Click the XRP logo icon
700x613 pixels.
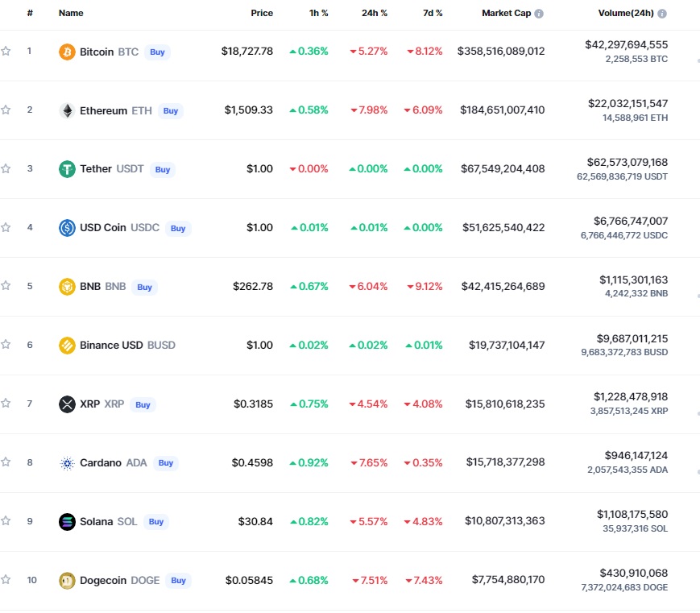(67, 404)
